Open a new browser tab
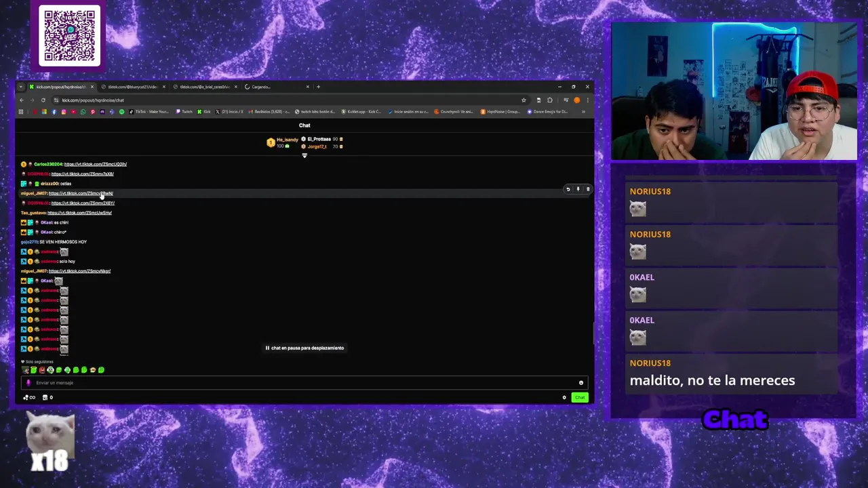This screenshot has height=488, width=868. tap(318, 87)
